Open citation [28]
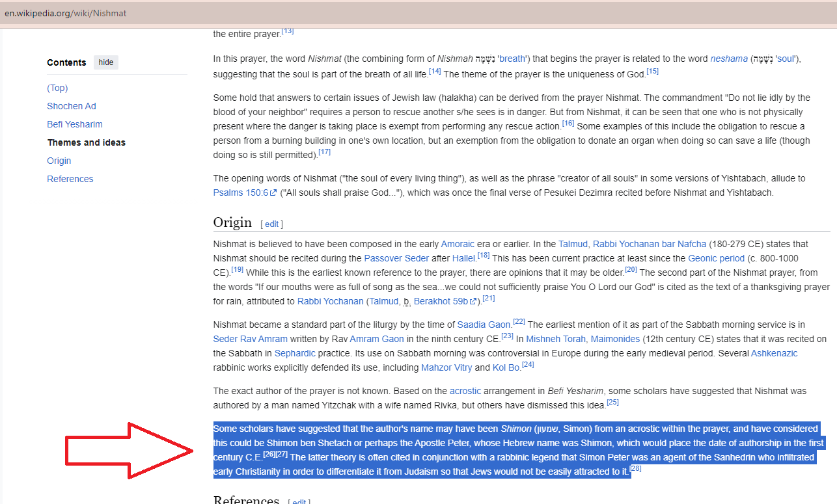This screenshot has width=837, height=504. [x=636, y=469]
